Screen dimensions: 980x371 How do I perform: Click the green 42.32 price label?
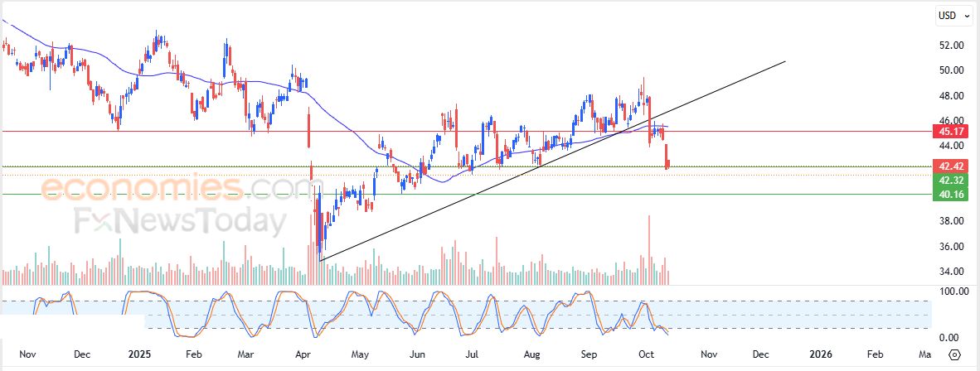click(949, 180)
